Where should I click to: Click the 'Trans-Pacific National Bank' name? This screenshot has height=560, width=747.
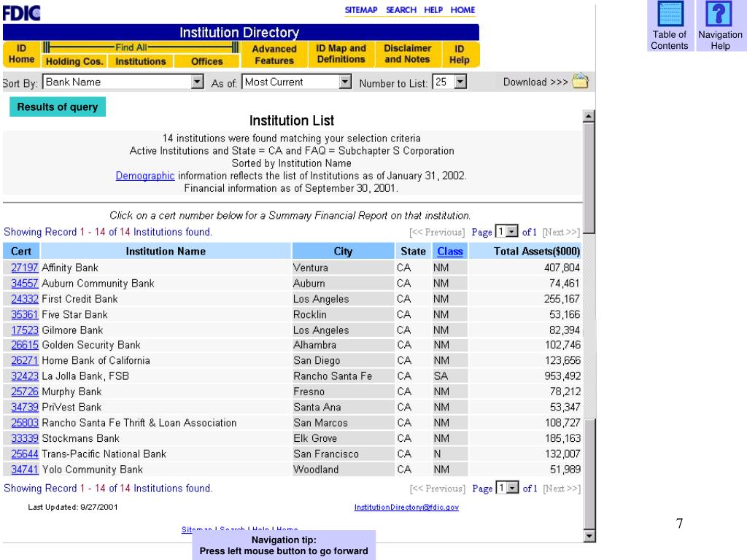[104, 454]
